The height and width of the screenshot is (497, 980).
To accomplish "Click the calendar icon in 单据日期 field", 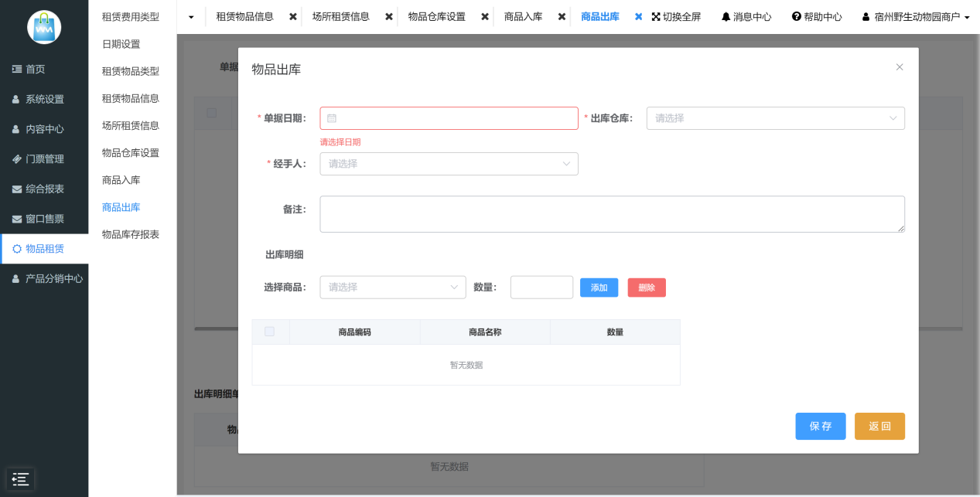I will pyautogui.click(x=332, y=118).
